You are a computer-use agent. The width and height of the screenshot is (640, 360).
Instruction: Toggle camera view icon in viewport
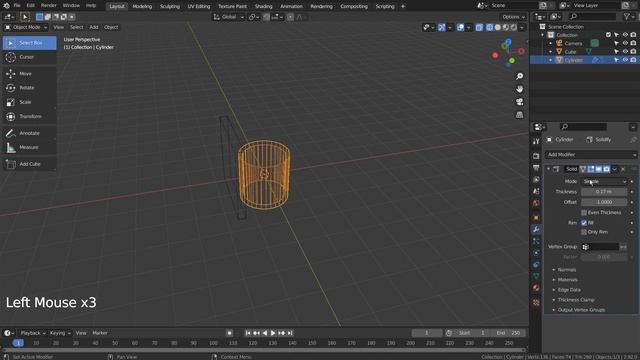519,102
